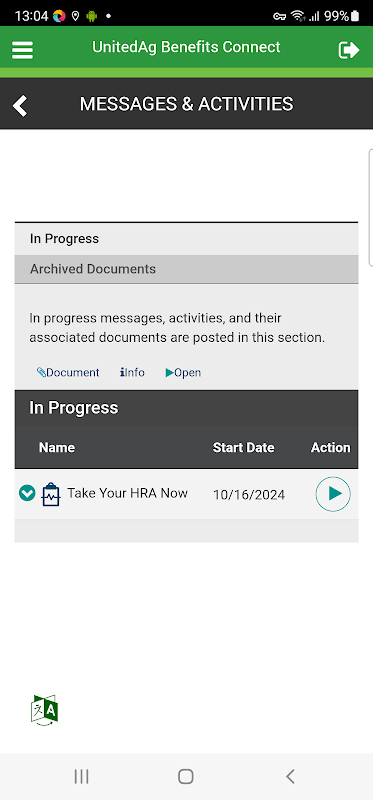The width and height of the screenshot is (373, 800).
Task: Tap the Android system back button
Action: [x=290, y=777]
